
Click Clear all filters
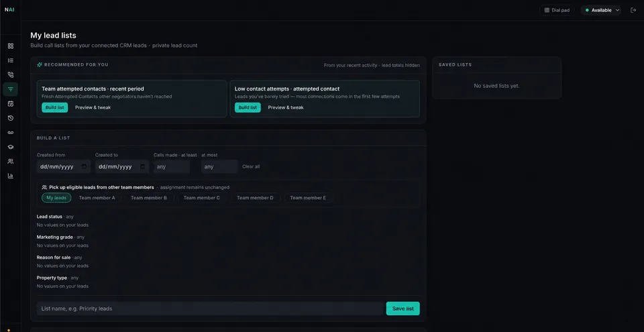[x=251, y=167]
